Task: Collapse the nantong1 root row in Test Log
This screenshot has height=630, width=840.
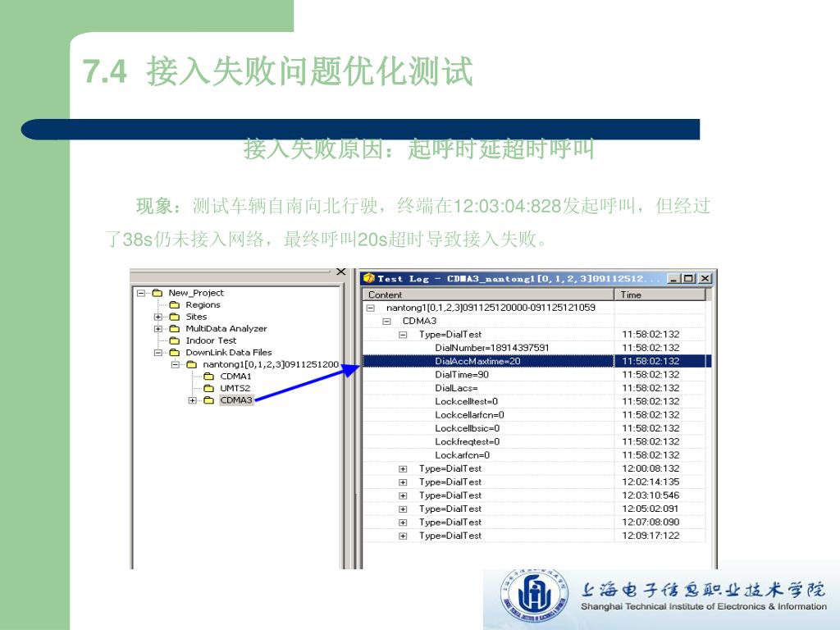Action: click(x=370, y=308)
